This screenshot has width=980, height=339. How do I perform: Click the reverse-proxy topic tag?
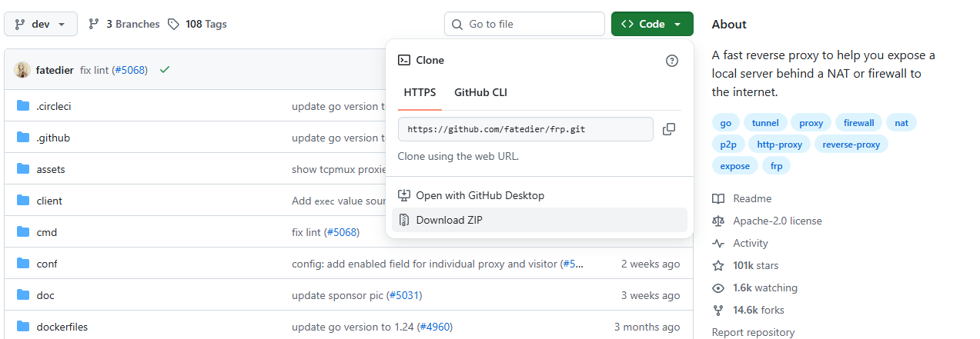coord(851,144)
